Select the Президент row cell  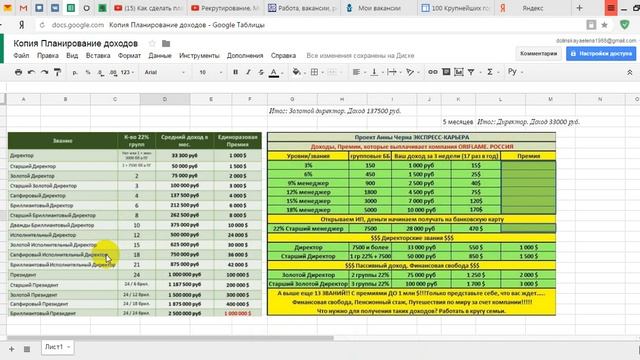click(x=62, y=275)
